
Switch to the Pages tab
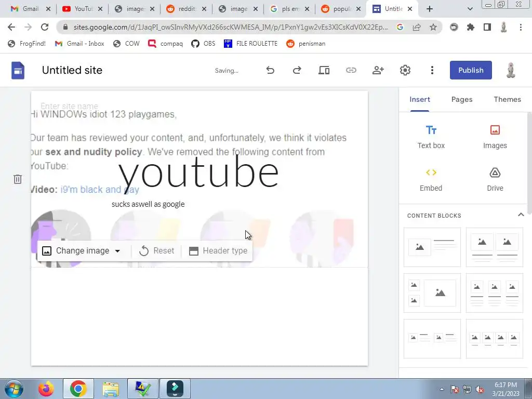pyautogui.click(x=462, y=99)
